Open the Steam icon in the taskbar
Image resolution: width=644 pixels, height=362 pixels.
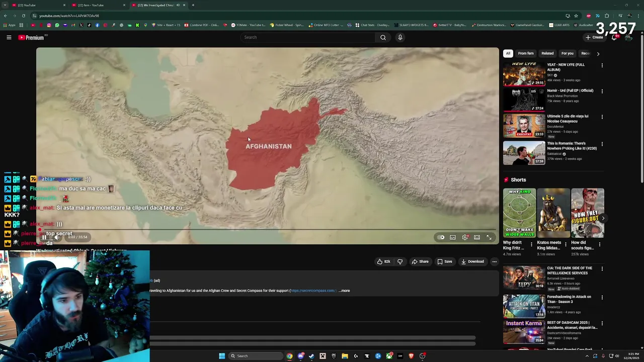pos(311,356)
